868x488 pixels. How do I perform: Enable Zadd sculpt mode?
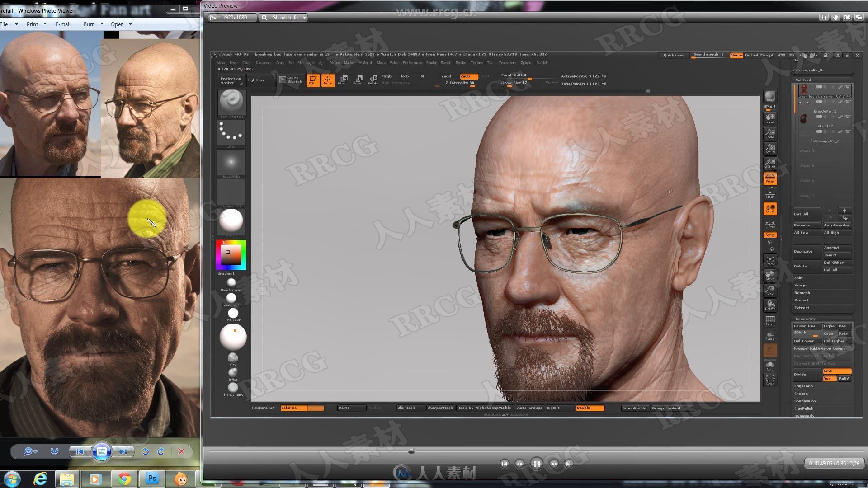[x=446, y=76]
